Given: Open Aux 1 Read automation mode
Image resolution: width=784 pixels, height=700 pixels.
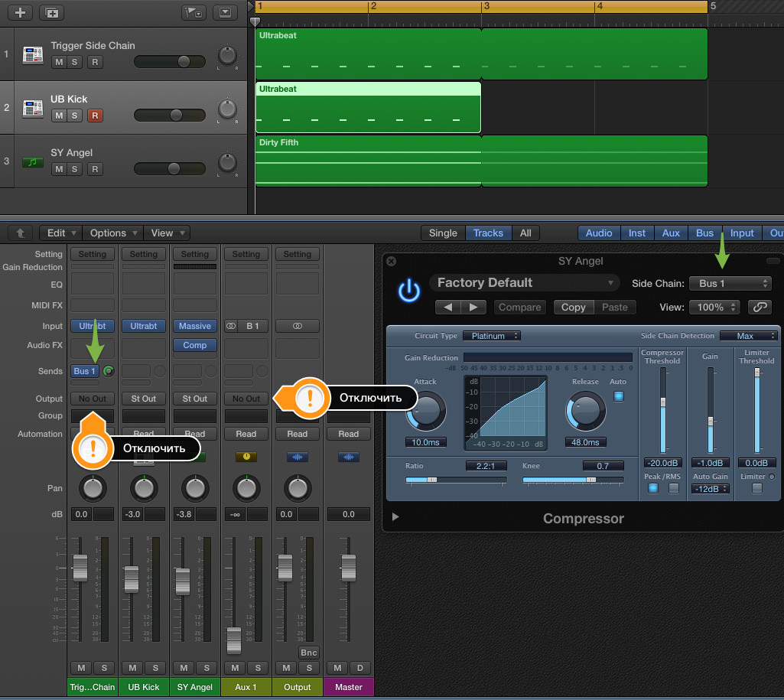Looking at the screenshot, I should point(246,434).
